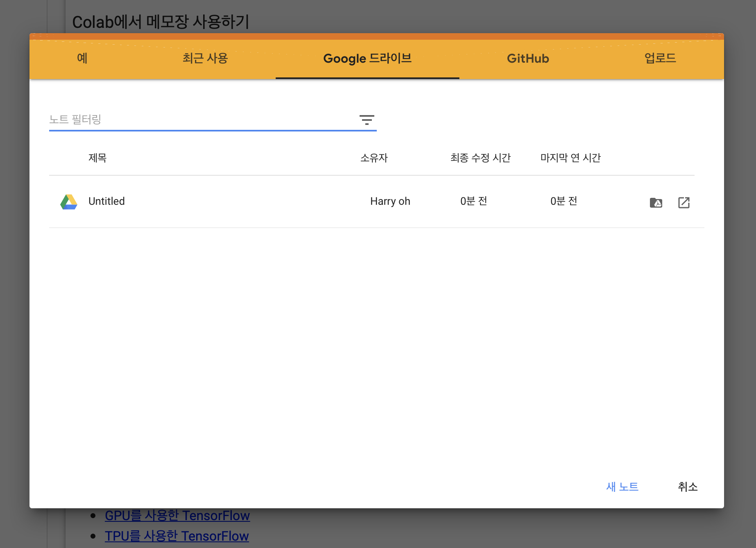The image size is (756, 548).
Task: Click the 새 노트 button
Action: coord(622,487)
